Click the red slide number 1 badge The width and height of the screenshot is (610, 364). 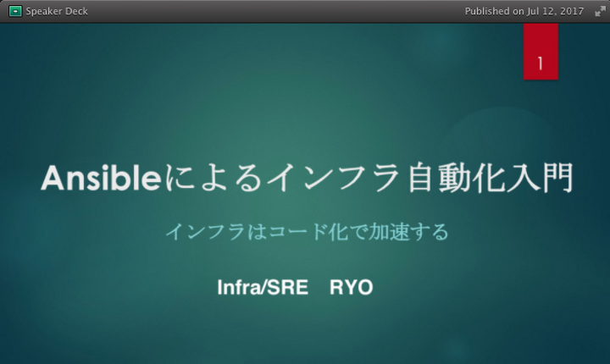coord(541,52)
